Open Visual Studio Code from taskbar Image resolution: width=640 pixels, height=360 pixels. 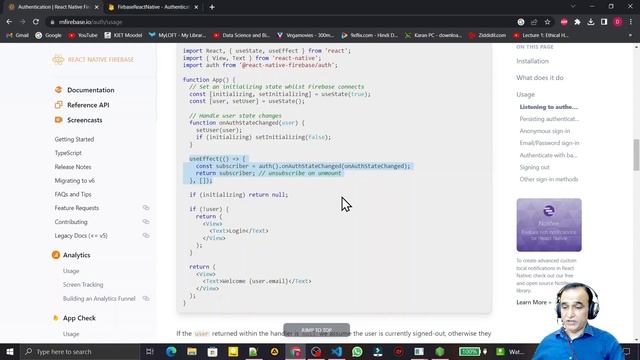(x=336, y=351)
